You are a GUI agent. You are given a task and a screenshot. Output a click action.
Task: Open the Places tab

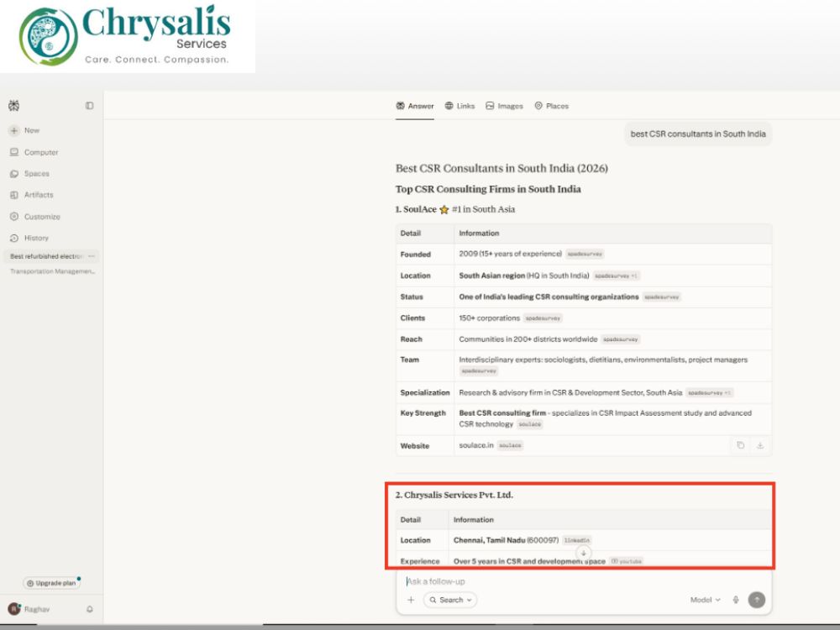pyautogui.click(x=551, y=106)
